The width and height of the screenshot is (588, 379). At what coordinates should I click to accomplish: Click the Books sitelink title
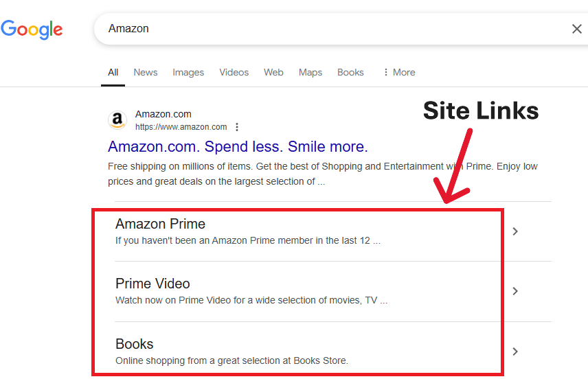(x=135, y=344)
